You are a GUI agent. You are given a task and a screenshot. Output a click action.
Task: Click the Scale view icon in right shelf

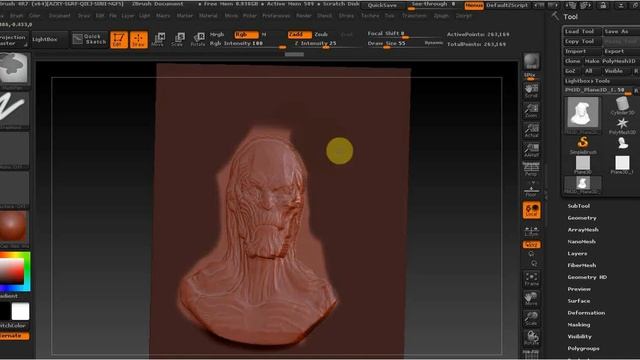(x=531, y=318)
